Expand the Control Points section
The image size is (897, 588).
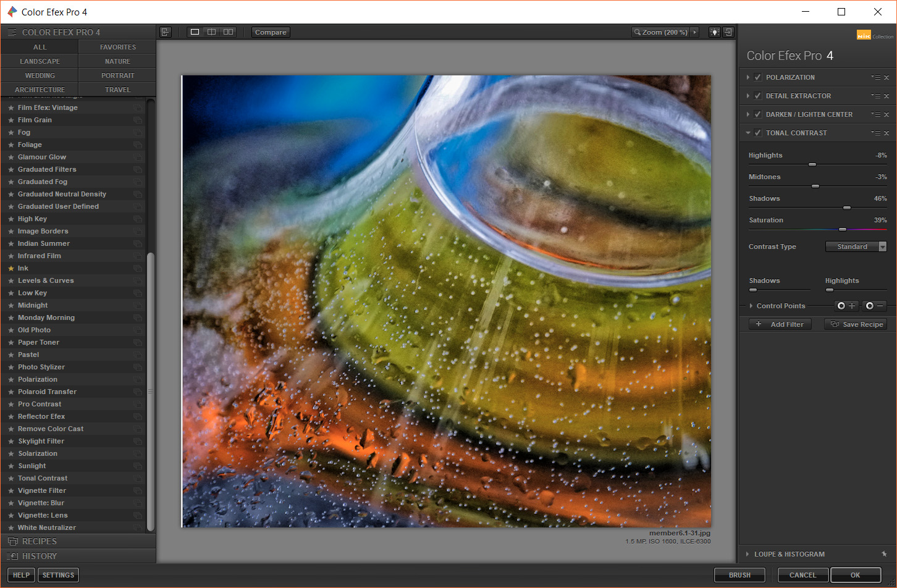click(751, 306)
